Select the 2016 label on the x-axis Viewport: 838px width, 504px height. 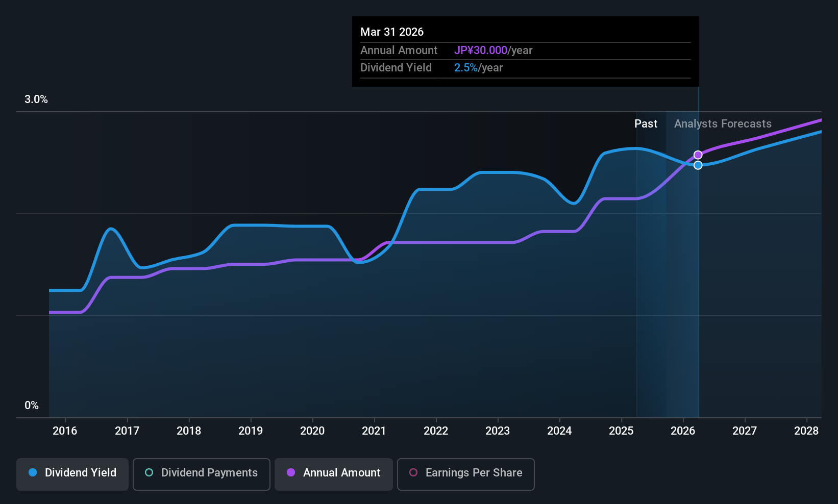click(x=65, y=431)
